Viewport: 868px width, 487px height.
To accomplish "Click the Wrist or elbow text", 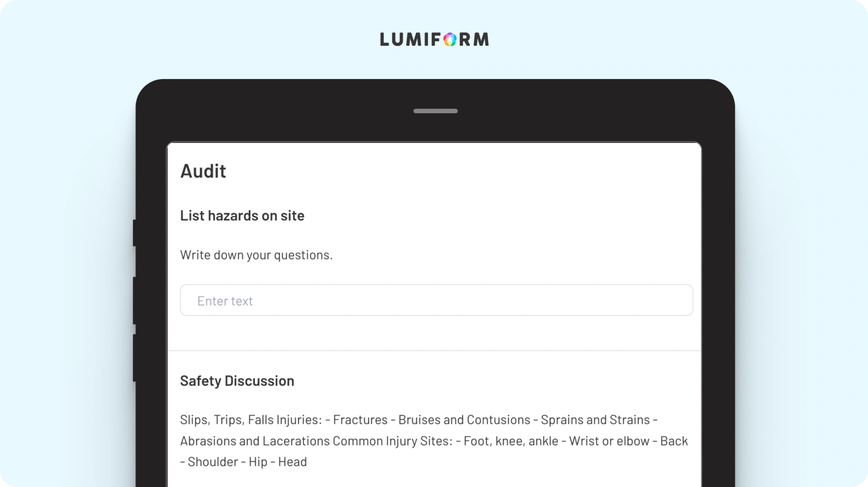I will 609,441.
